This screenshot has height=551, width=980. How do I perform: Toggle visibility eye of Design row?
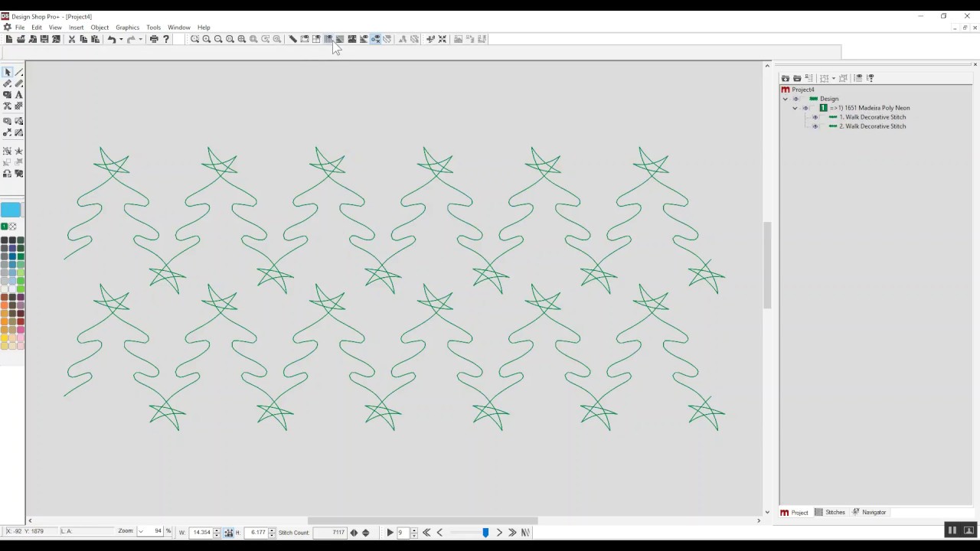pyautogui.click(x=795, y=99)
